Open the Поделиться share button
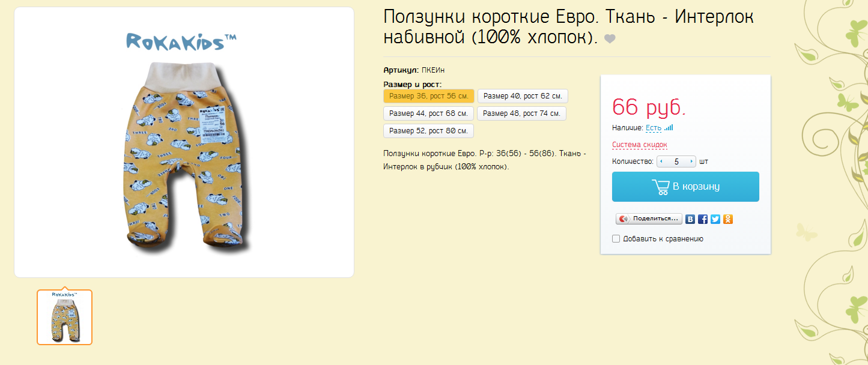This screenshot has width=868, height=365. click(649, 219)
